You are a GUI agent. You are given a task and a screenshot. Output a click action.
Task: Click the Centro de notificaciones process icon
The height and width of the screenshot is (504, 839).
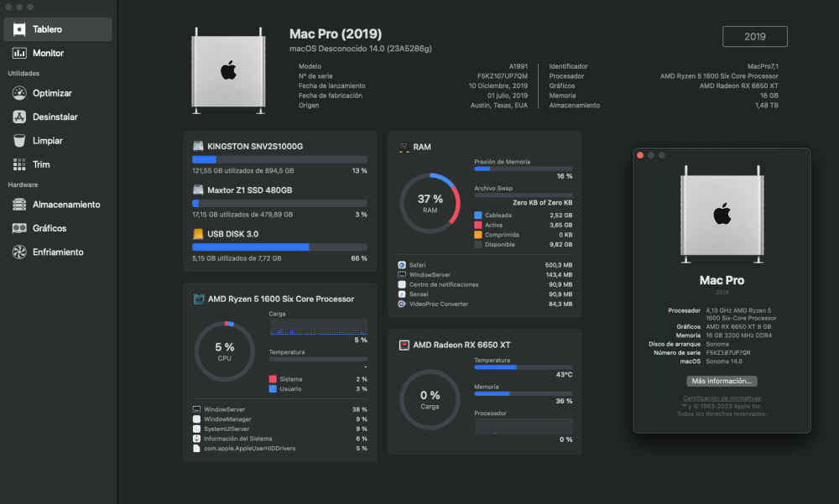click(402, 284)
